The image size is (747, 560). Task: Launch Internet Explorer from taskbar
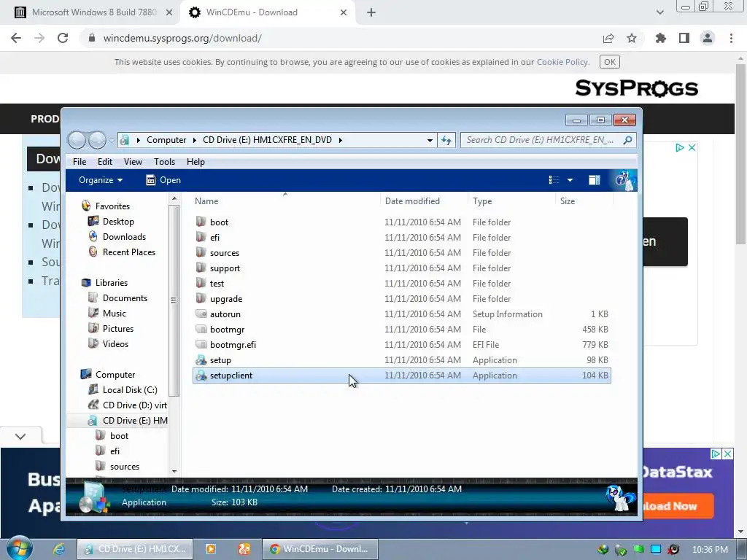(58, 549)
